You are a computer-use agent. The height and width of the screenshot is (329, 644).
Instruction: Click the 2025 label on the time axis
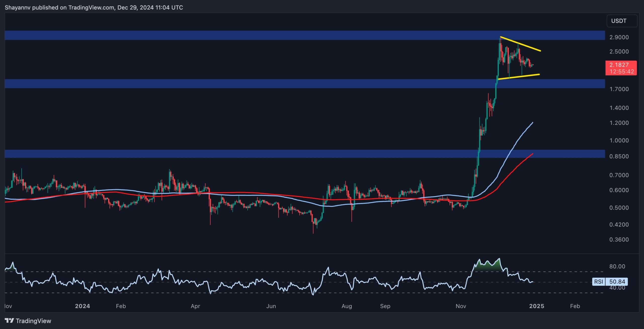point(537,306)
